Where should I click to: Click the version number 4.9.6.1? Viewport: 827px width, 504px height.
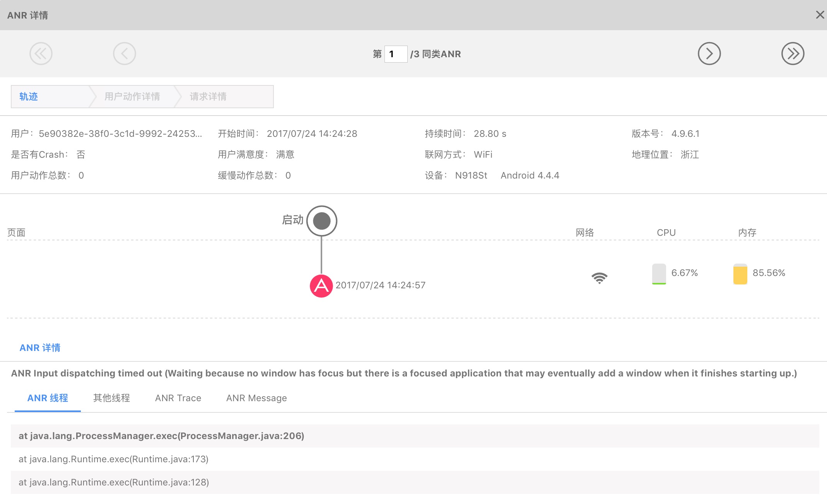(x=685, y=134)
